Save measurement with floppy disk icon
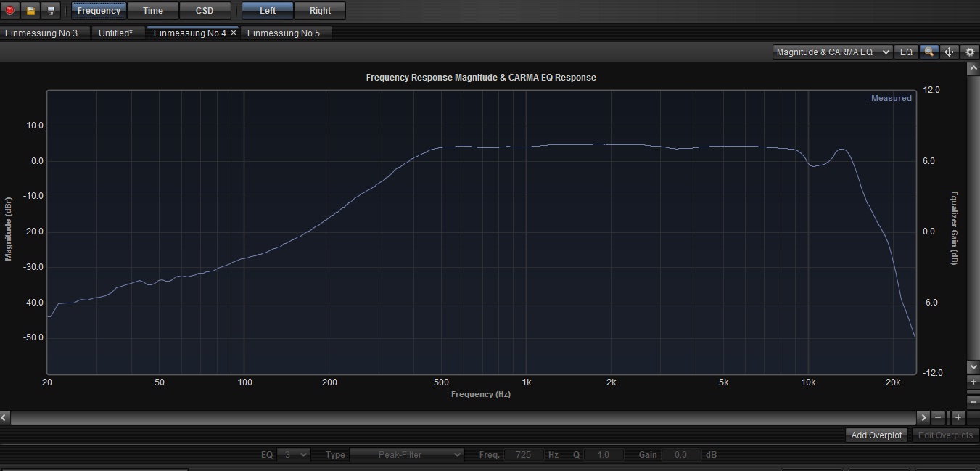Viewport: 980px width, 471px height. pos(50,10)
